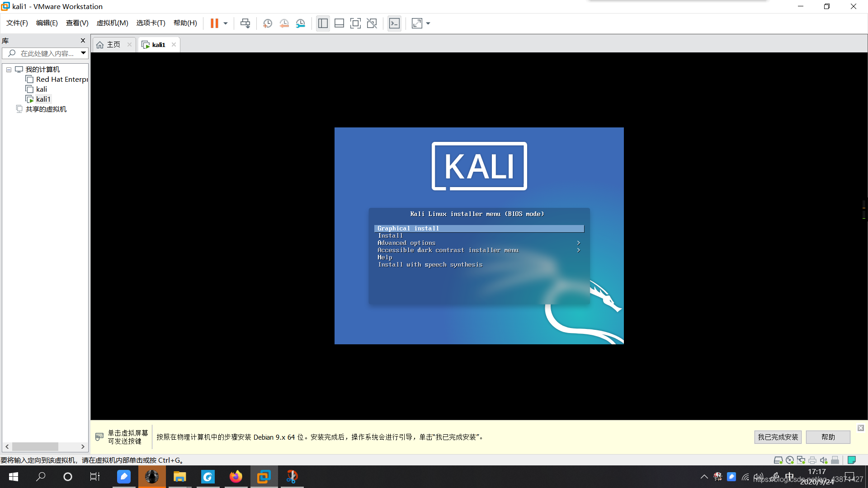
Task: Select Accessible dark contrast installer menu
Action: tap(479, 250)
